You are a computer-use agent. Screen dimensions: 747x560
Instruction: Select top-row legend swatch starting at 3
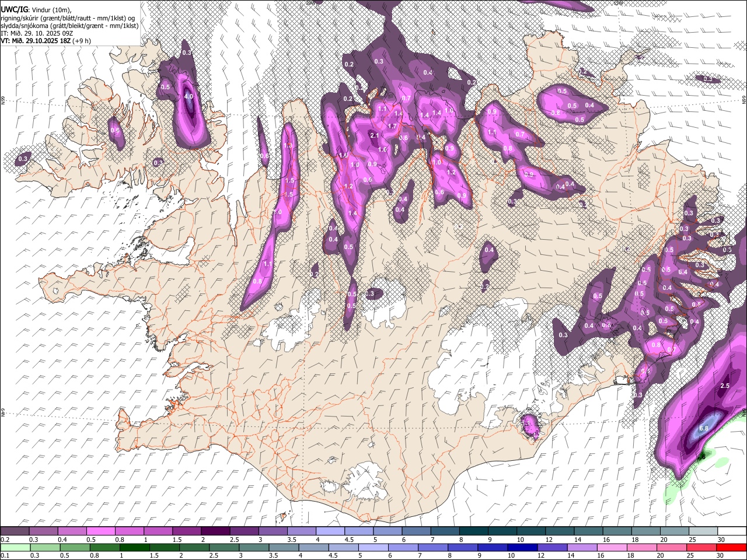click(x=273, y=531)
